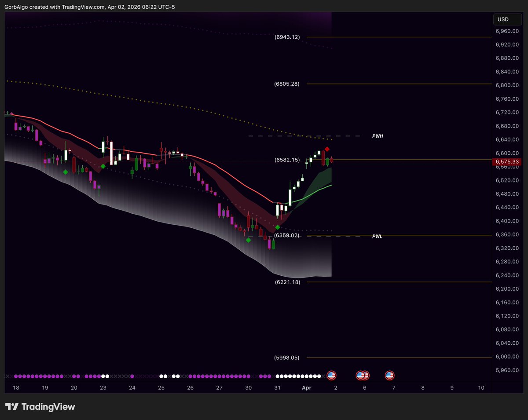Click date 31 on the time axis
Image resolution: width=528 pixels, height=420 pixels.
click(x=278, y=388)
